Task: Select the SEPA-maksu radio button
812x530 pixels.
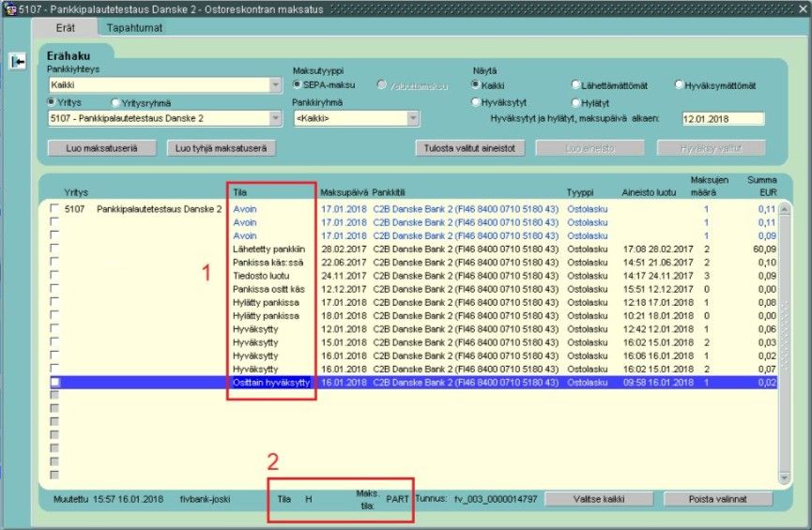Action: click(x=297, y=84)
